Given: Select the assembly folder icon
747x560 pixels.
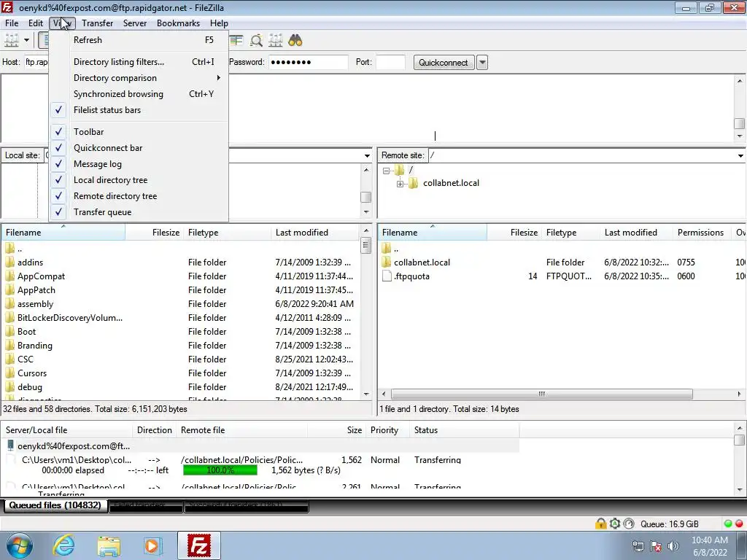Looking at the screenshot, I should pyautogui.click(x=9, y=303).
